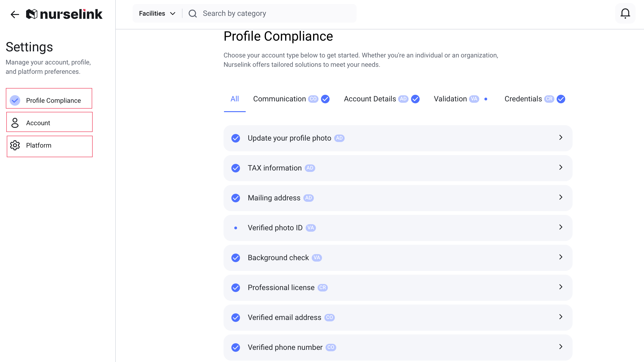Expand the Mailing address row chevron

pyautogui.click(x=560, y=197)
